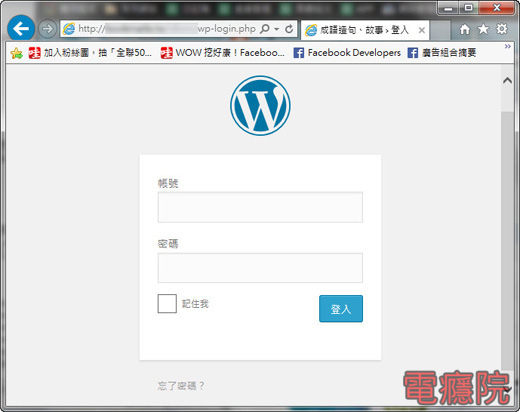Image resolution: width=520 pixels, height=412 pixels.
Task: Click the 密碼 password input field
Action: (260, 268)
